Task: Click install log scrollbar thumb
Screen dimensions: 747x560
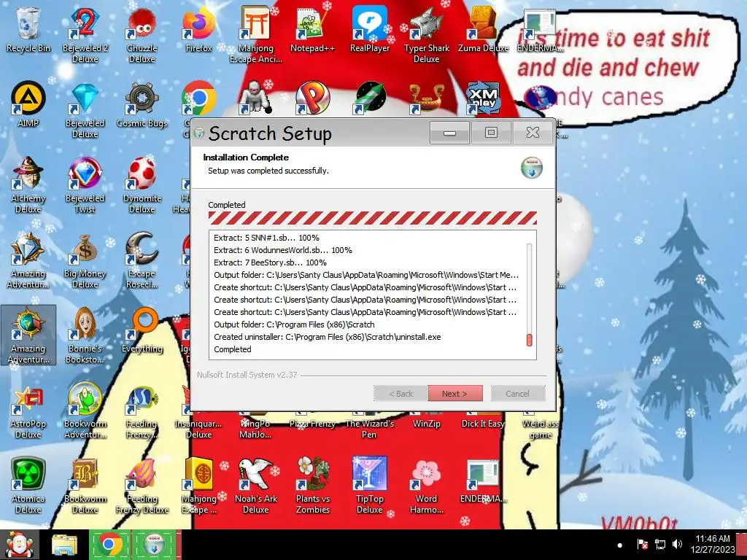Action: 529,340
